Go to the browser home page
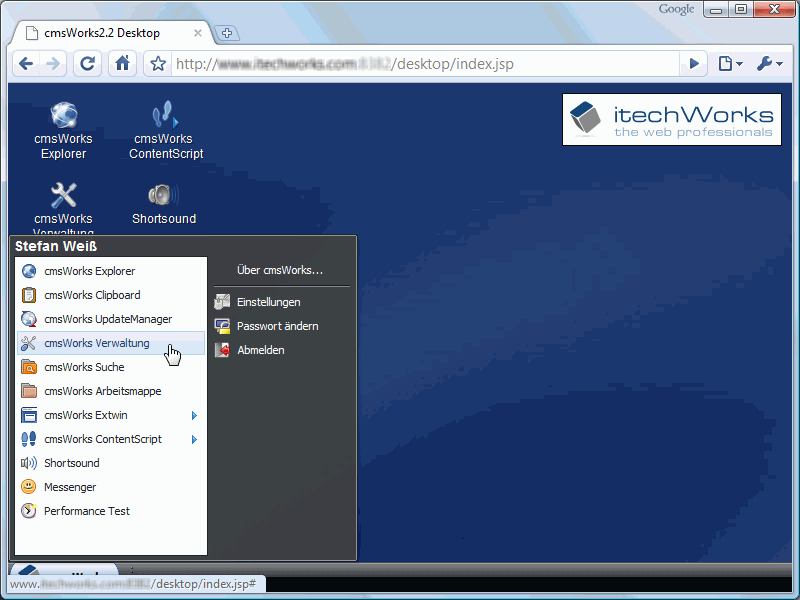The width and height of the screenshot is (800, 600). [x=122, y=64]
